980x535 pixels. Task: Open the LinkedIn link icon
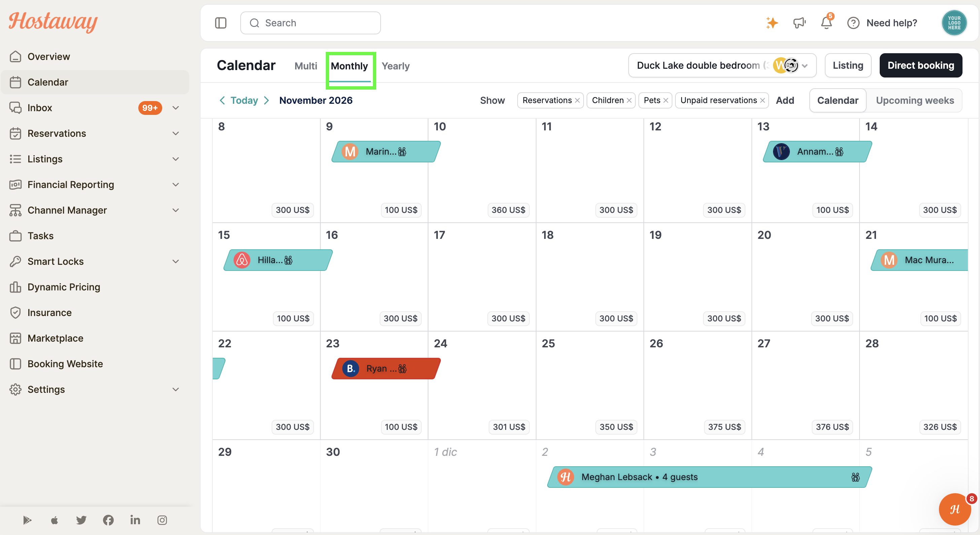[135, 520]
